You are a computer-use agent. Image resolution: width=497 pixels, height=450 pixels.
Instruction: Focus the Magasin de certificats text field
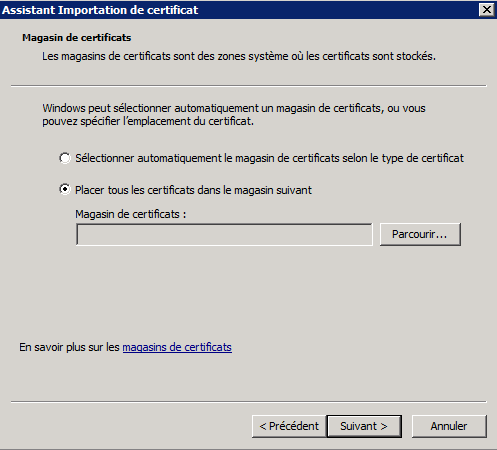[224, 235]
